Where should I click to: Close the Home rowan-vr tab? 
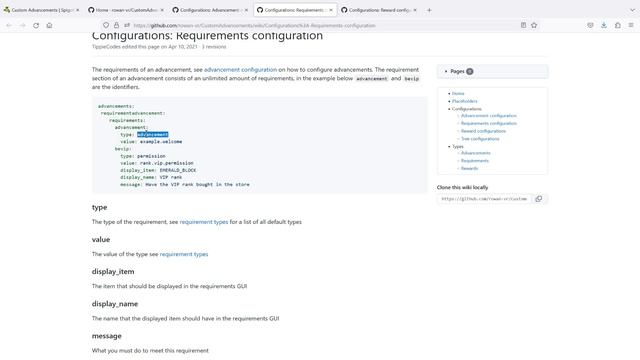pos(162,10)
